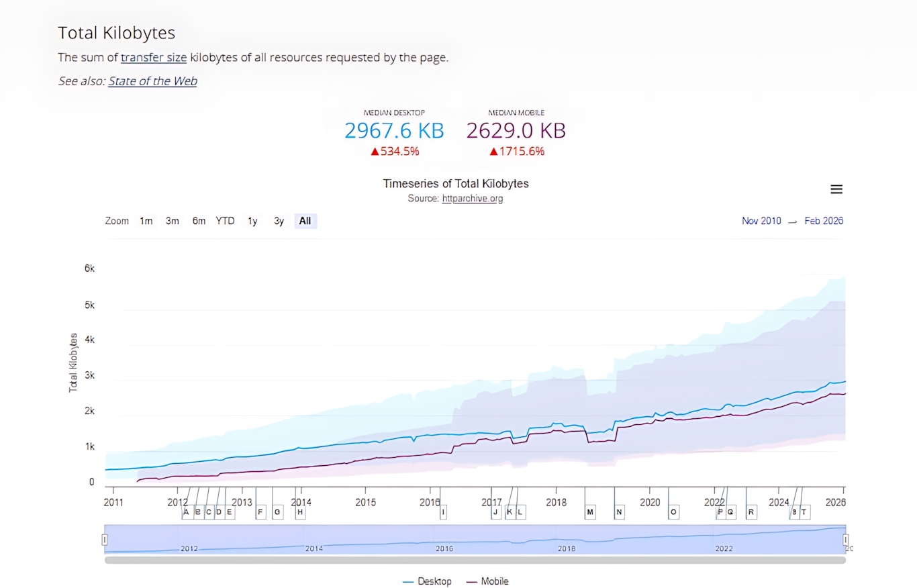Screen dimensions: 917x588
Task: Click timeline flag marker O
Action: (x=673, y=512)
